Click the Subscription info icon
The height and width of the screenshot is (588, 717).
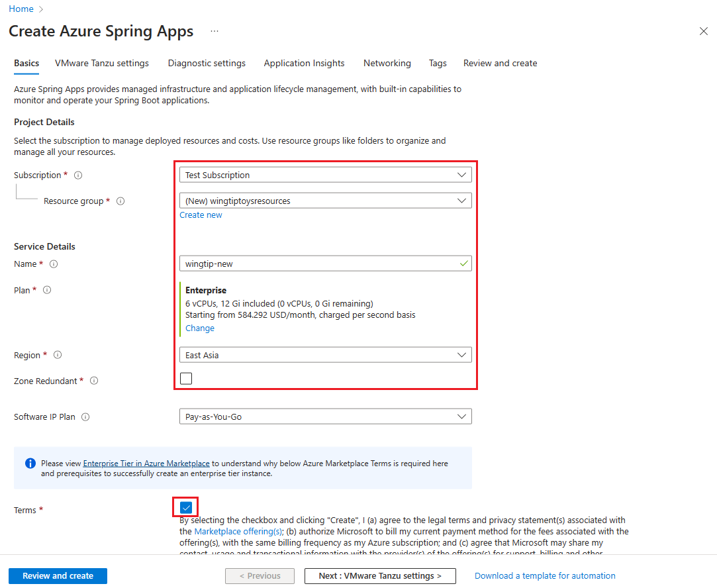click(78, 175)
